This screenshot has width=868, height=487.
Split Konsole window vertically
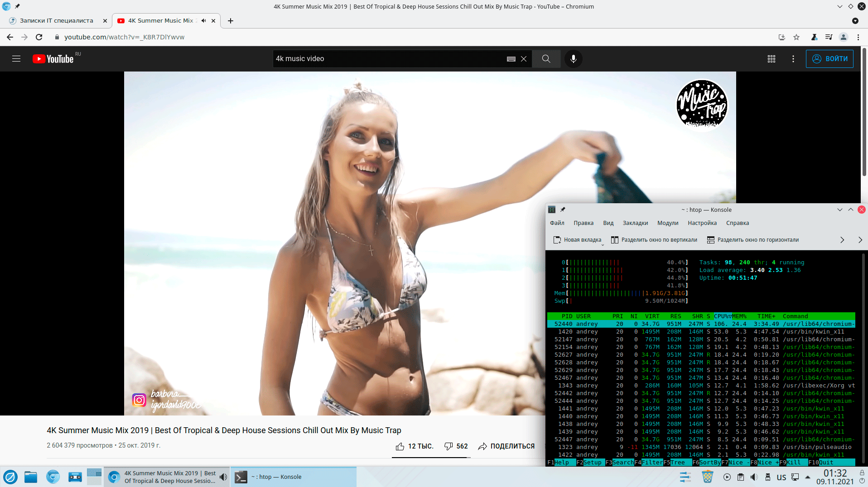click(654, 240)
